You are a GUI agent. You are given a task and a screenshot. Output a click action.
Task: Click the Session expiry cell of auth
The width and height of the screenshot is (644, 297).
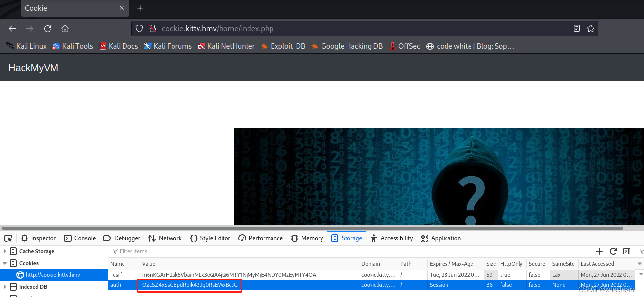pyautogui.click(x=455, y=285)
